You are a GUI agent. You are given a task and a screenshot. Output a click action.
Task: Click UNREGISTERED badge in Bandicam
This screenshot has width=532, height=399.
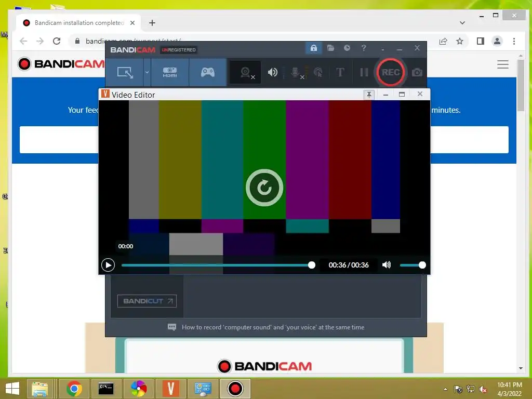click(179, 50)
